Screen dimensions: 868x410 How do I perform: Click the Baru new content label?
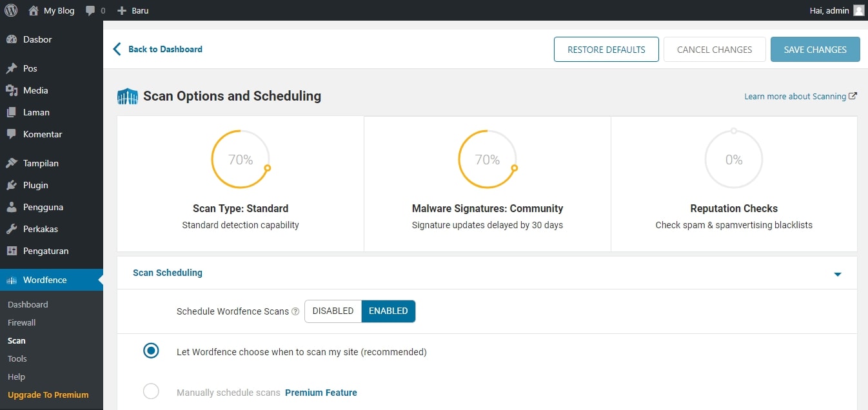(140, 11)
